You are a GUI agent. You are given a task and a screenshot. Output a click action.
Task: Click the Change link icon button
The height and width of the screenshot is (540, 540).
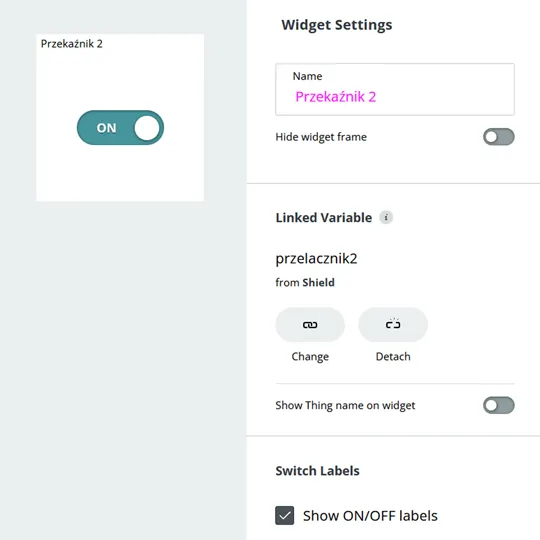310,324
